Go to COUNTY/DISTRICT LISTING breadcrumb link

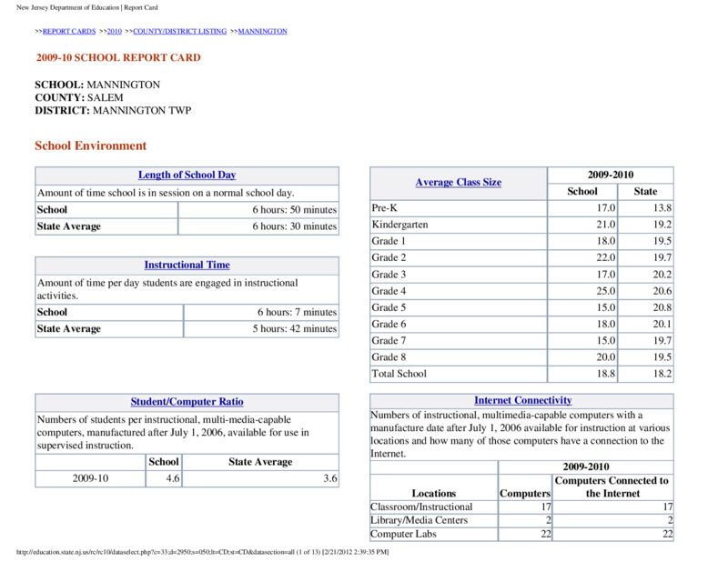[x=179, y=31]
